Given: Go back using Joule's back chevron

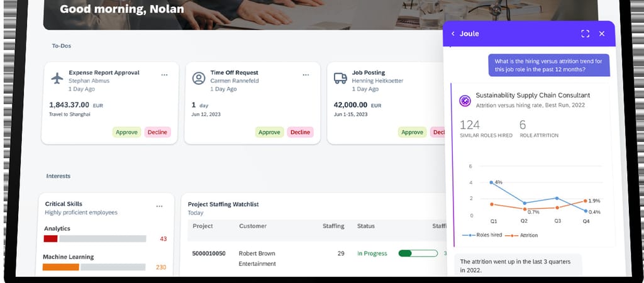Looking at the screenshot, I should click(x=453, y=34).
